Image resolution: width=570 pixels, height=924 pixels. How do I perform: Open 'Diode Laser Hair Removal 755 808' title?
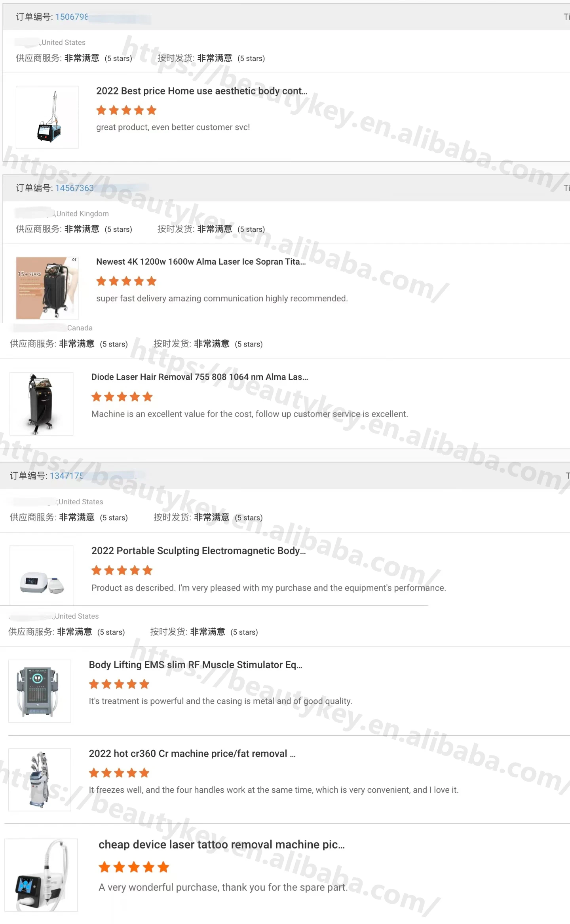199,377
